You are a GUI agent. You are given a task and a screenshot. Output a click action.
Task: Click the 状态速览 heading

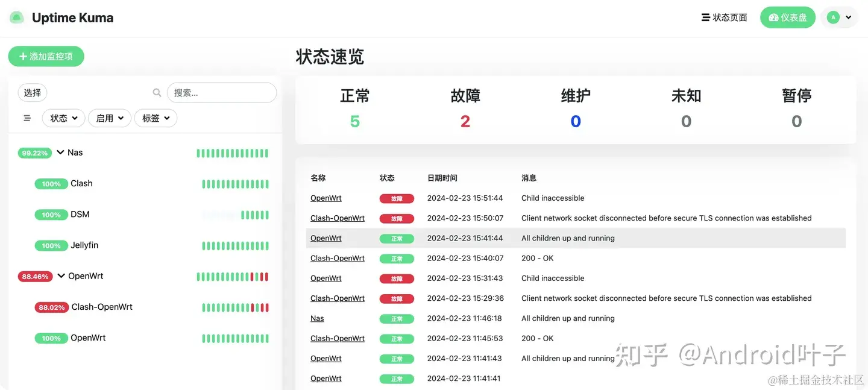tap(330, 57)
